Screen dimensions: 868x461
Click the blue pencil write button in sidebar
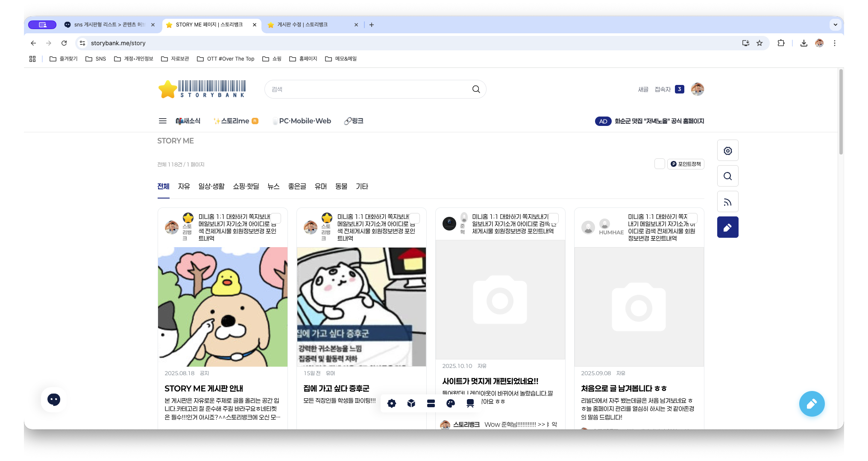click(x=727, y=228)
